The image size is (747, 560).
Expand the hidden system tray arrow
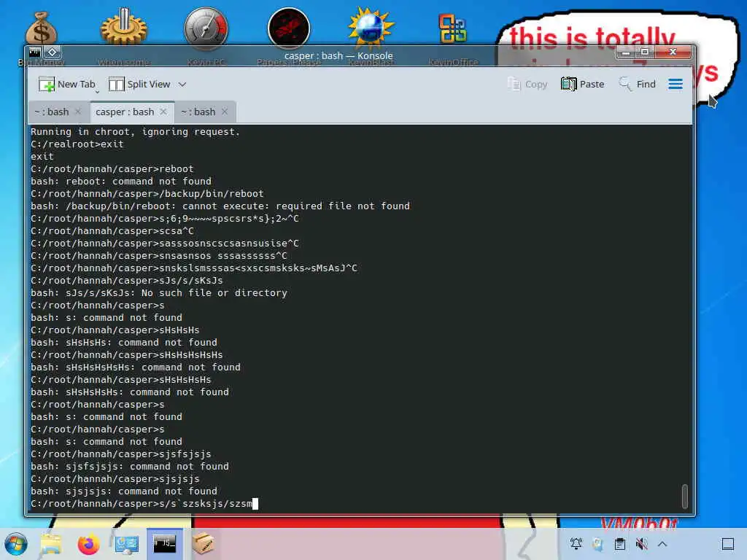point(662,544)
